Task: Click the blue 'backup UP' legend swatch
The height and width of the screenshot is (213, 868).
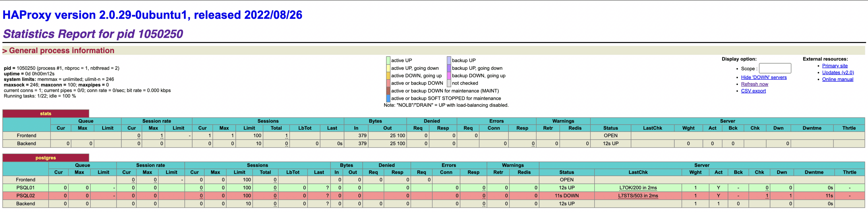Action: (x=449, y=61)
